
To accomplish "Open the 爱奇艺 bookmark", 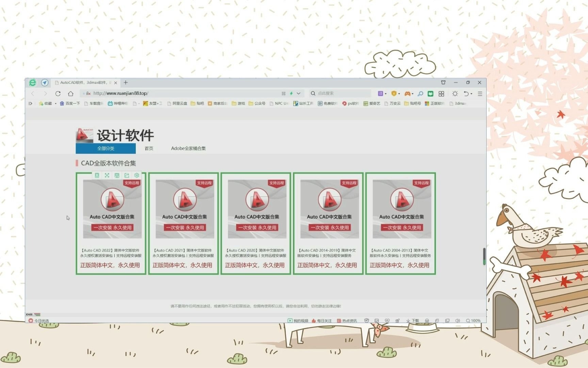I will [372, 103].
